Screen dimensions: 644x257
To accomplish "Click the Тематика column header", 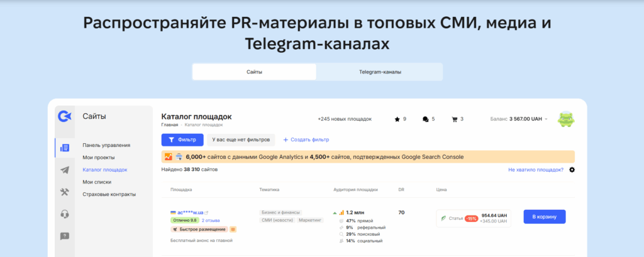I will click(269, 190).
